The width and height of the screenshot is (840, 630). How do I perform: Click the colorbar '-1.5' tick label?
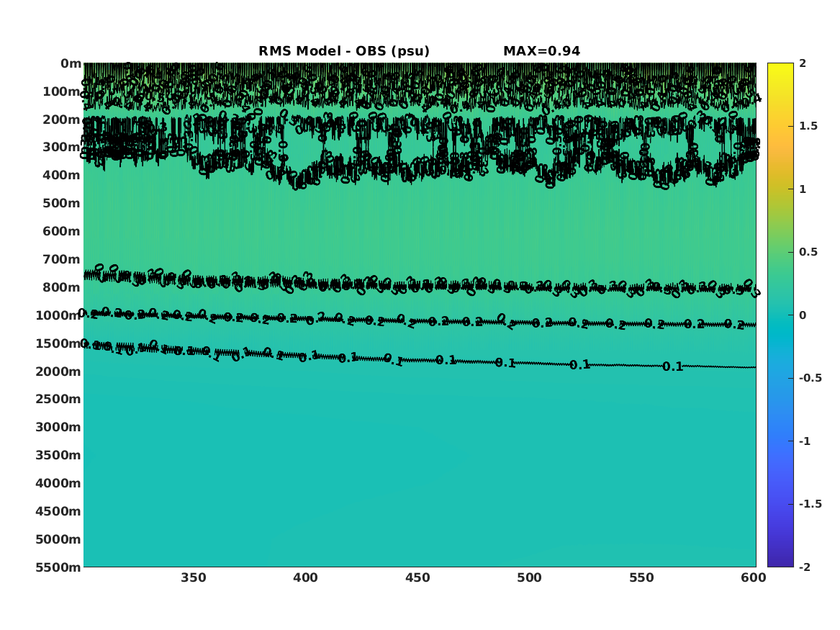coord(810,504)
